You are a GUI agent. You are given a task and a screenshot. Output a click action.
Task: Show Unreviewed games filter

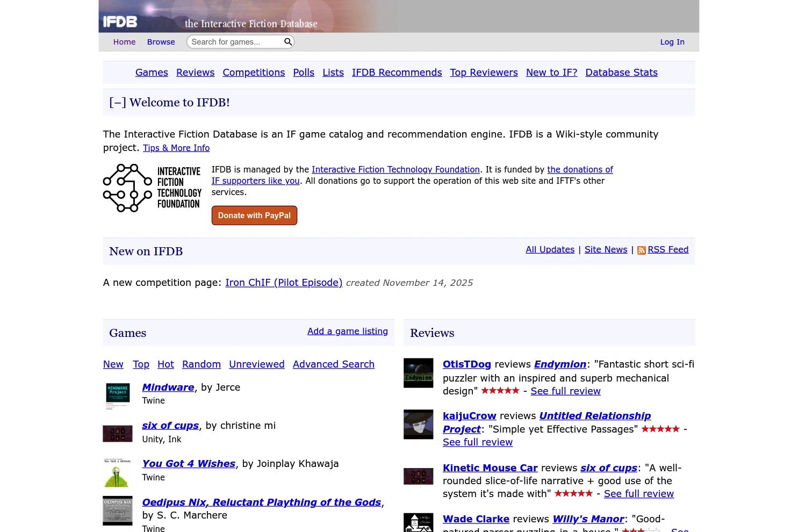click(x=257, y=364)
